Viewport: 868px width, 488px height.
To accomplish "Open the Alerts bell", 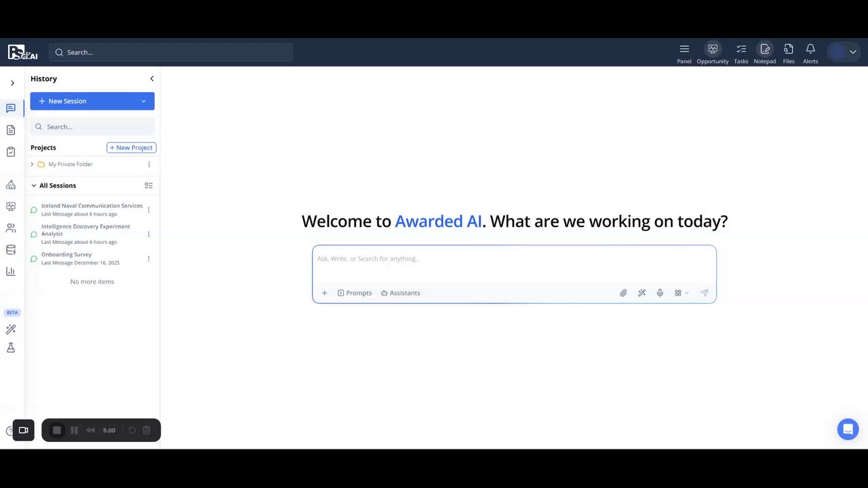I will pos(810,54).
